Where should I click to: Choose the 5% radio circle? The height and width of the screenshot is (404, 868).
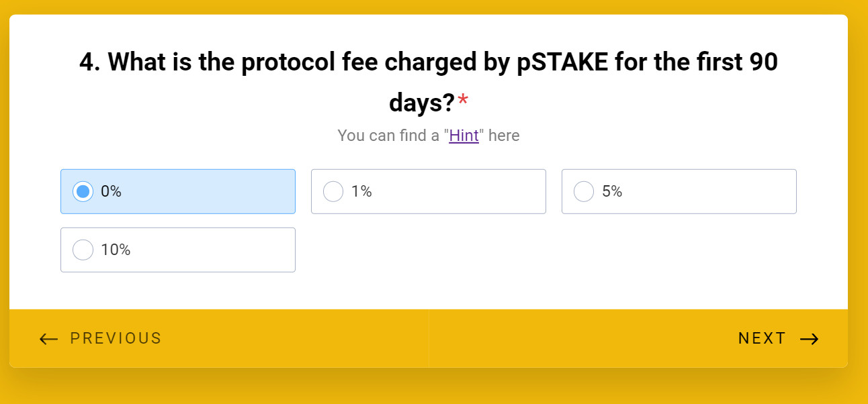[x=584, y=191]
